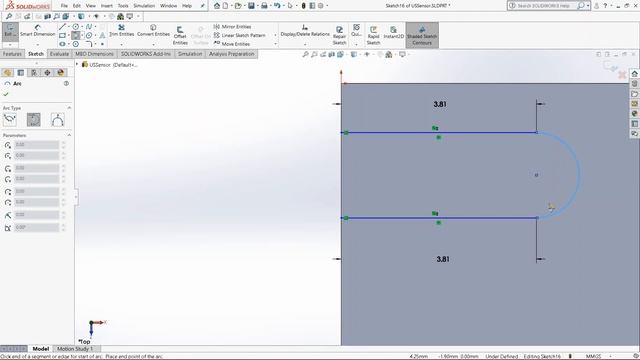Choose Tangent Arc type

coord(33,120)
